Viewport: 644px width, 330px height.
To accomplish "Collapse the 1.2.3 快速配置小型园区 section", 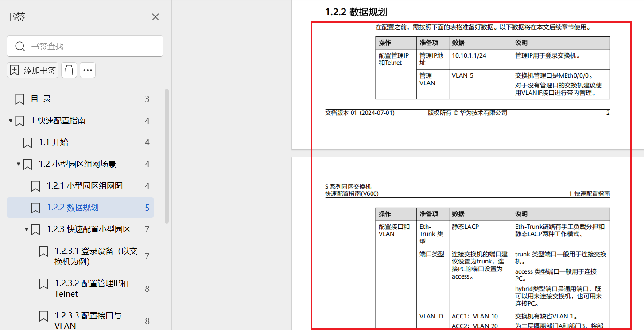I will pyautogui.click(x=27, y=229).
